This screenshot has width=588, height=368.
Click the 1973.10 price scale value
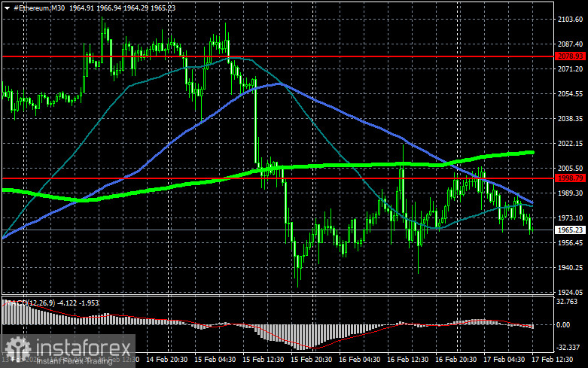click(x=571, y=217)
